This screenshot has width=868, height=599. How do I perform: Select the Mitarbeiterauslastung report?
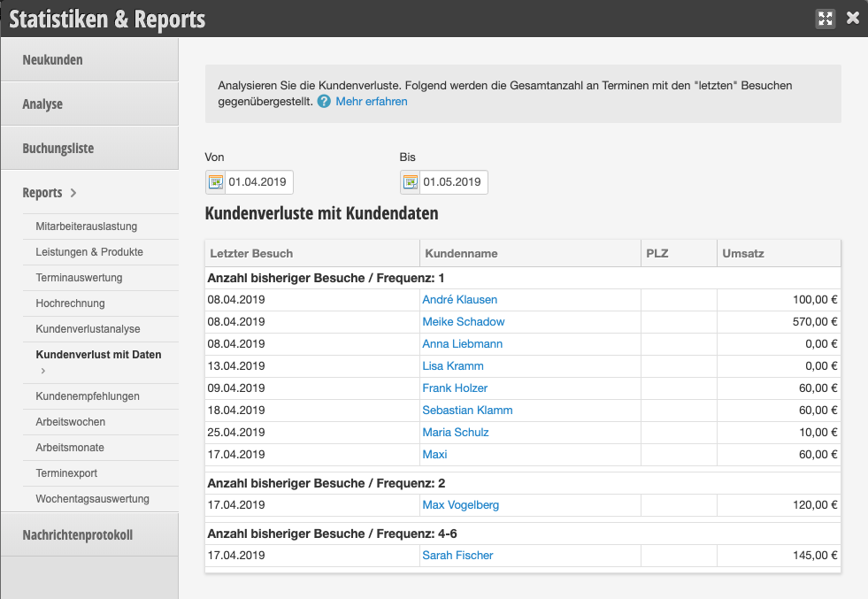[86, 227]
